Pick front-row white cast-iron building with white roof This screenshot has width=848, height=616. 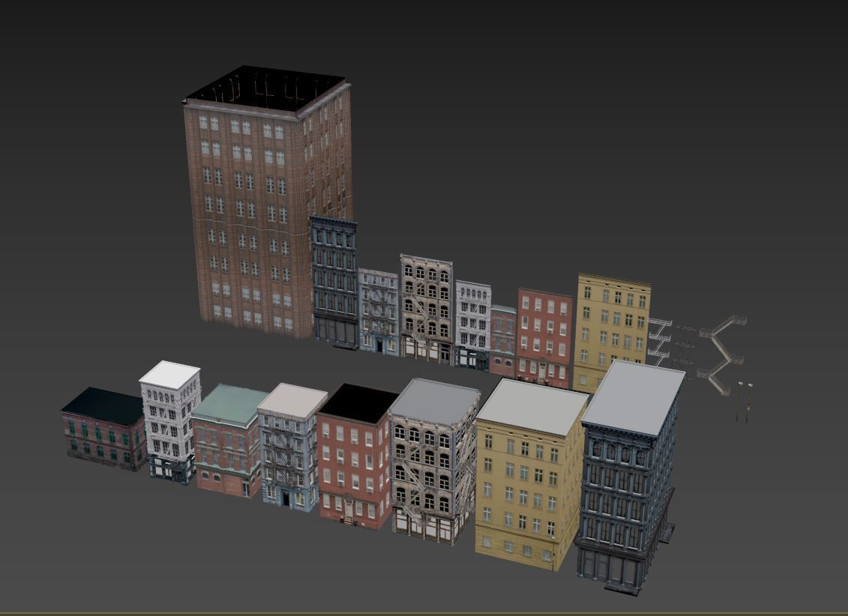click(170, 421)
